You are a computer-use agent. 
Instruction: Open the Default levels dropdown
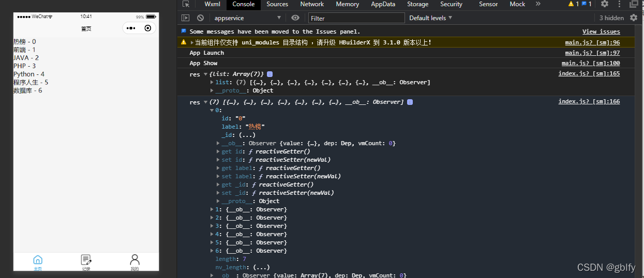point(430,18)
